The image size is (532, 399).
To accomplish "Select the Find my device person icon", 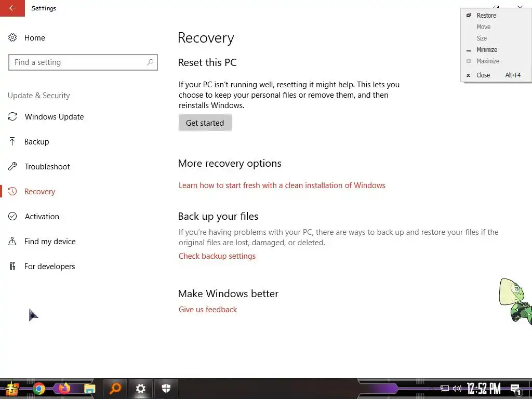I will pos(12,241).
